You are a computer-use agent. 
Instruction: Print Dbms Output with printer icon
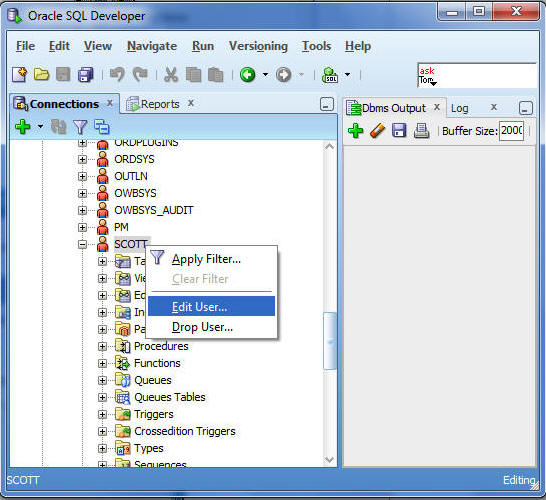coord(421,131)
